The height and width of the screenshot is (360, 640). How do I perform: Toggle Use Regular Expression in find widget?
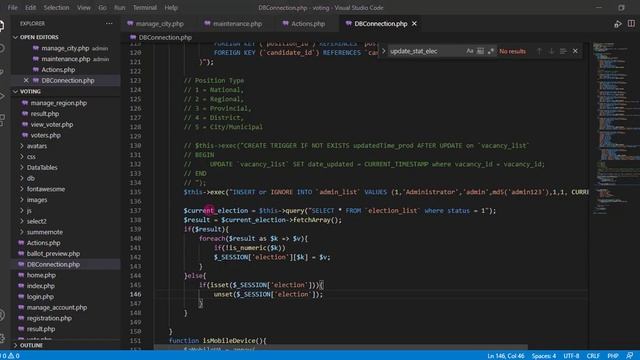click(491, 51)
